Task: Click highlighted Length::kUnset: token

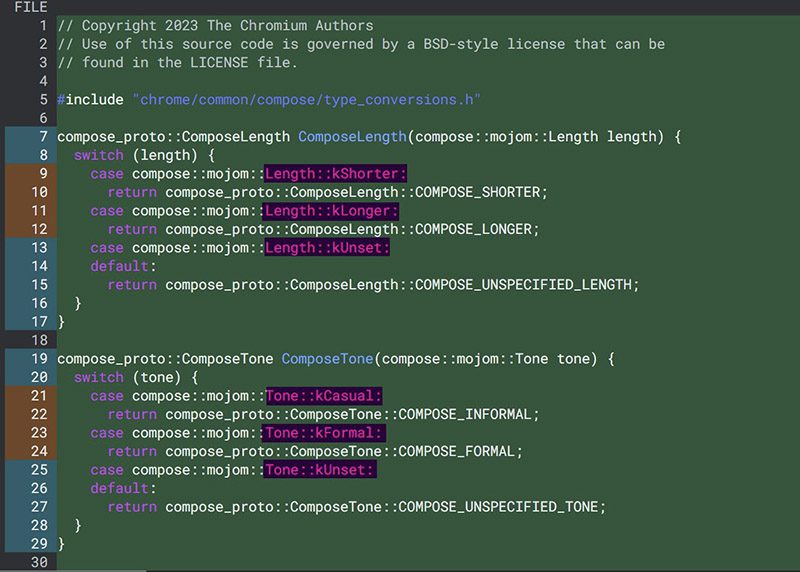Action: [327, 247]
